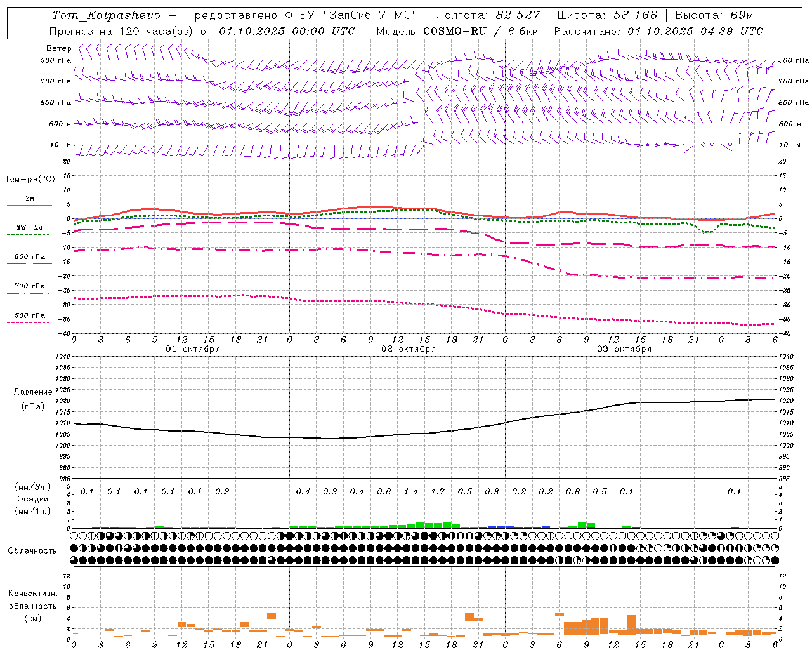Click the Тем-ра(°C) temperature panel label
This screenshot has height=650, width=812.
30,180
